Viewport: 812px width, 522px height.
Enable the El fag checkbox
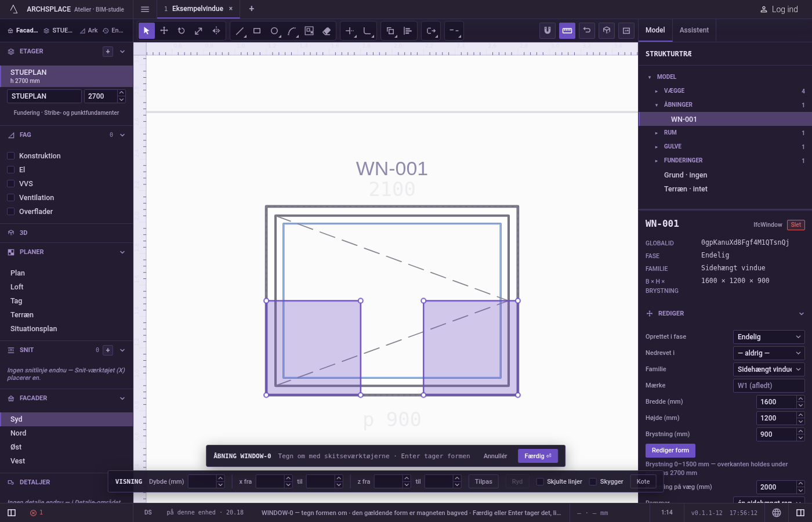pyautogui.click(x=10, y=170)
